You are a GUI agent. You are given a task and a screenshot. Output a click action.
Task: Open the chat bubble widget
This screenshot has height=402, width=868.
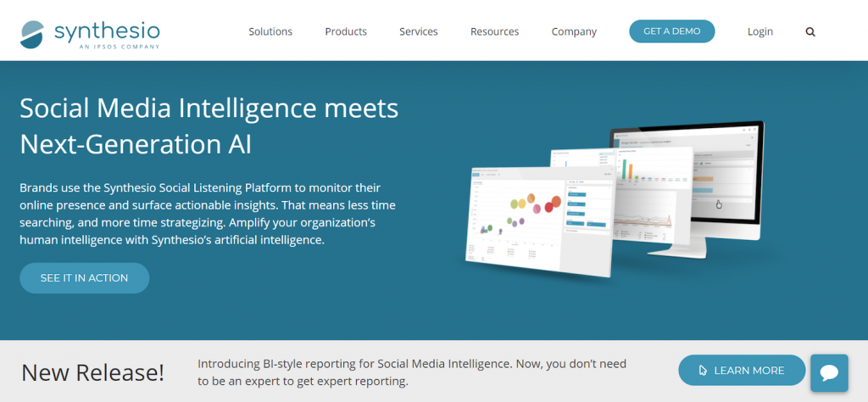tap(829, 372)
